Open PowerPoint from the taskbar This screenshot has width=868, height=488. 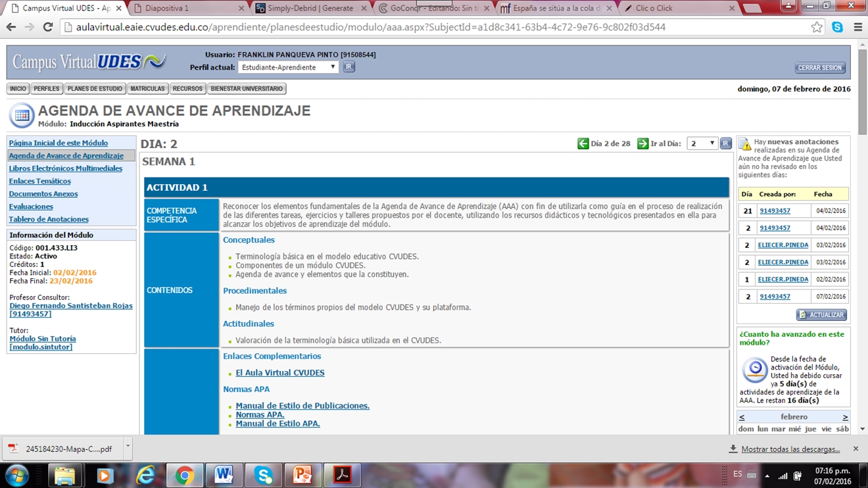point(302,475)
